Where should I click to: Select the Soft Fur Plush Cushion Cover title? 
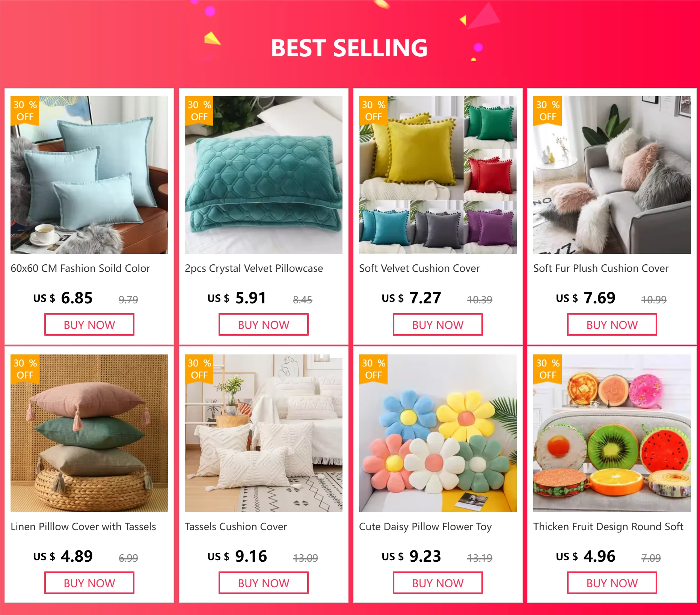pos(601,268)
